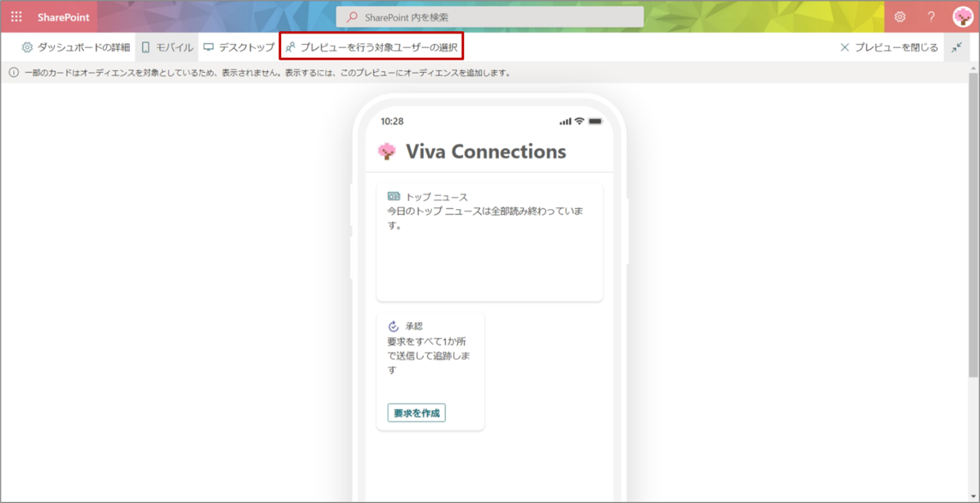This screenshot has width=980, height=503.
Task: Switch to the デスクトップ preview tab
Action: pyautogui.click(x=239, y=47)
